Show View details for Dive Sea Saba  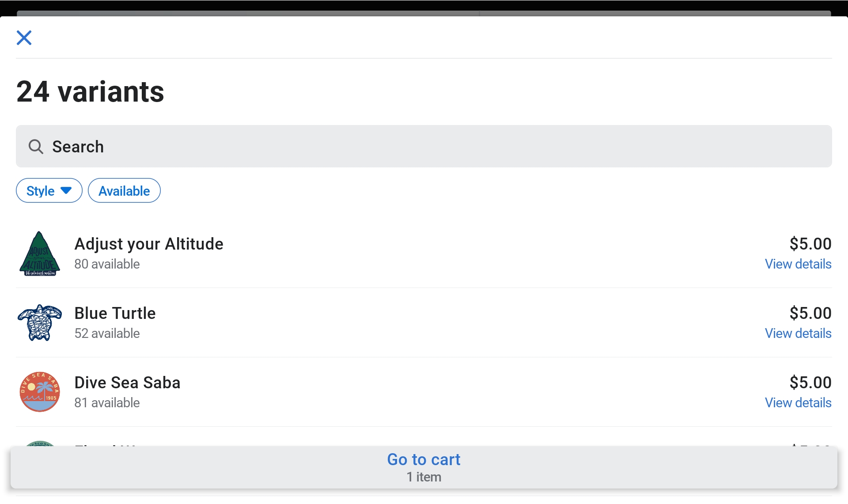pyautogui.click(x=798, y=403)
